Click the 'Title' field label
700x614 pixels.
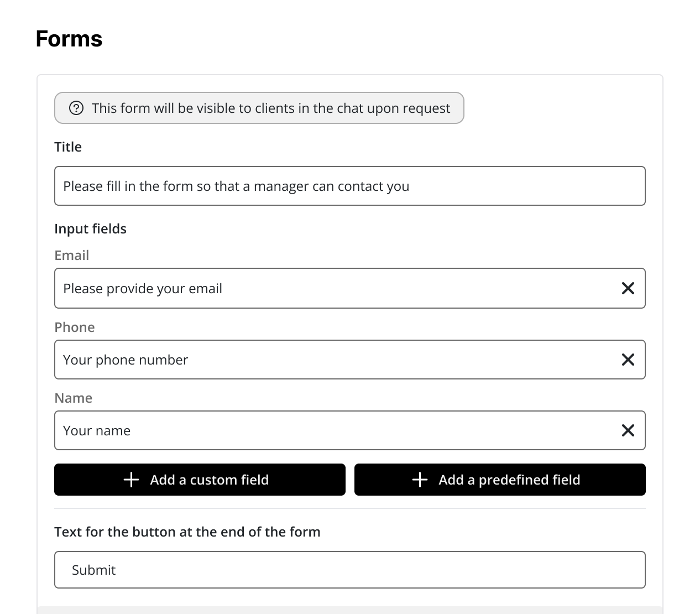(x=68, y=147)
